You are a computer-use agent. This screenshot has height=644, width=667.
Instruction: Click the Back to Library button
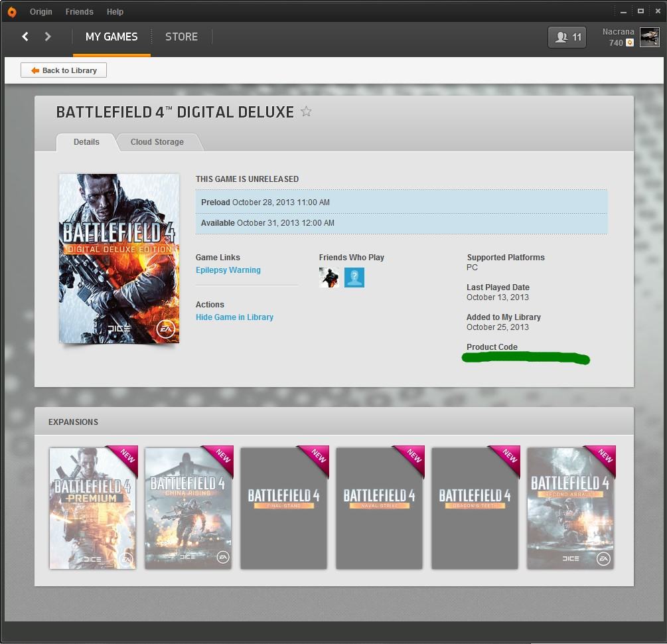64,70
